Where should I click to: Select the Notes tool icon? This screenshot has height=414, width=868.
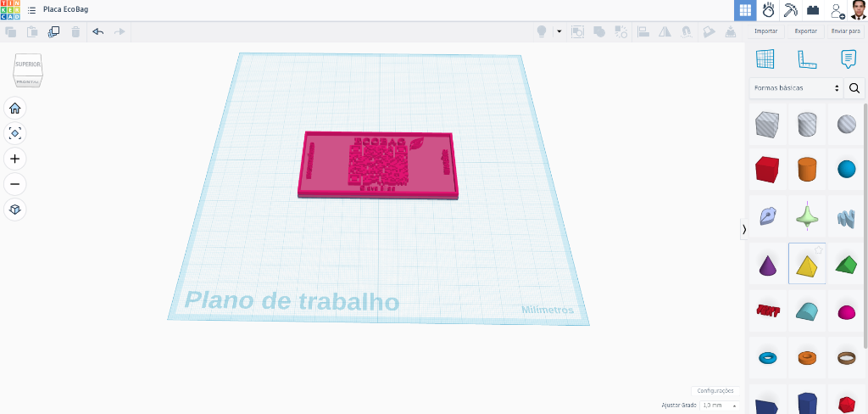[848, 59]
